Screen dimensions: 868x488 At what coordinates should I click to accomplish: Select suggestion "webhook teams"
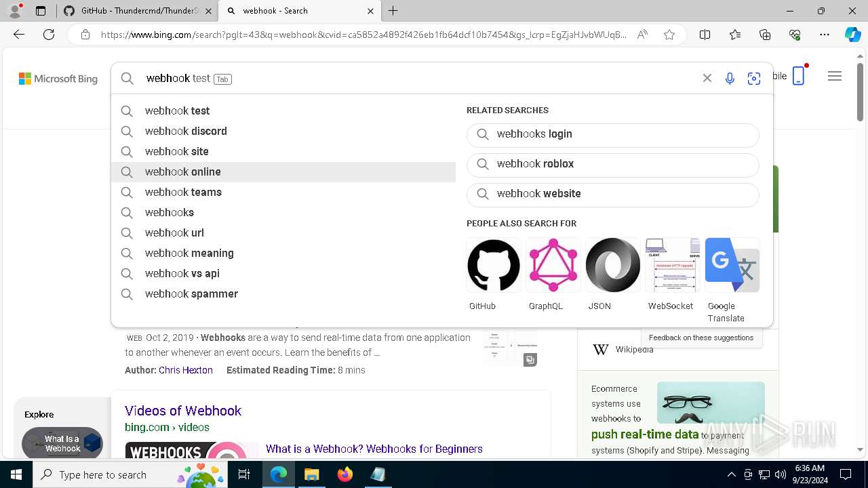point(283,192)
